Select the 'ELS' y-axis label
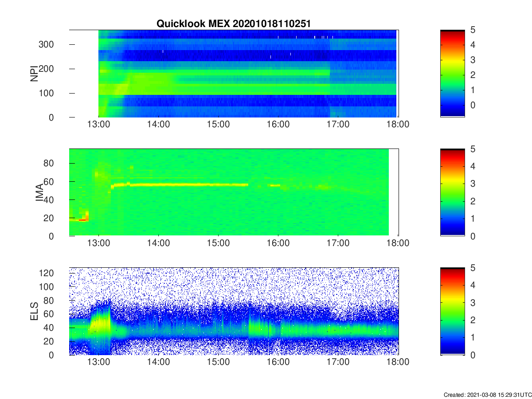Viewport: 532px width, 399px height. pyautogui.click(x=34, y=311)
